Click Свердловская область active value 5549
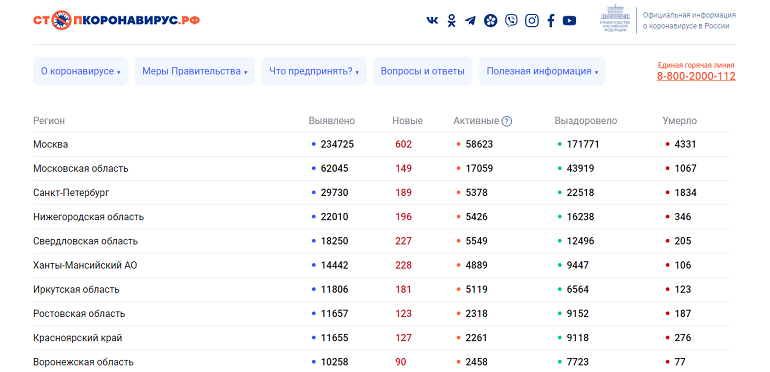 point(476,241)
